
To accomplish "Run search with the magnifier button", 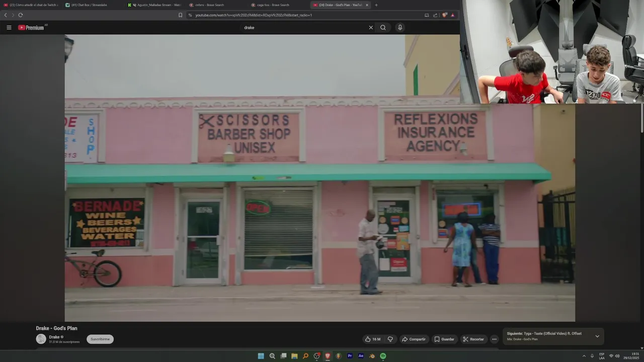I will [383, 28].
